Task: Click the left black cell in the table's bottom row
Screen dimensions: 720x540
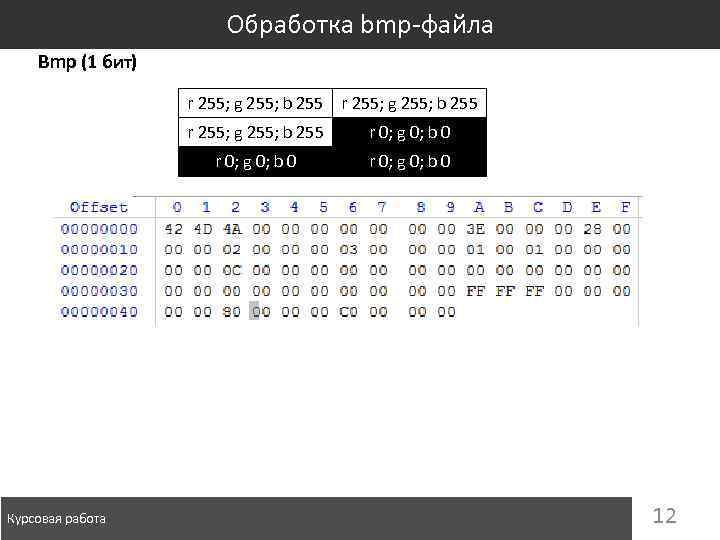Action: pyautogui.click(x=255, y=162)
